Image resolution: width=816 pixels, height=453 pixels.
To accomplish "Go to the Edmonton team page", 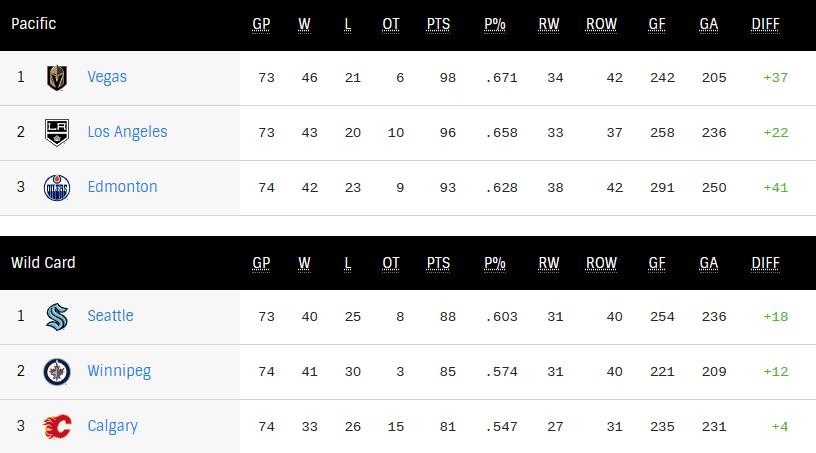I will pos(122,187).
